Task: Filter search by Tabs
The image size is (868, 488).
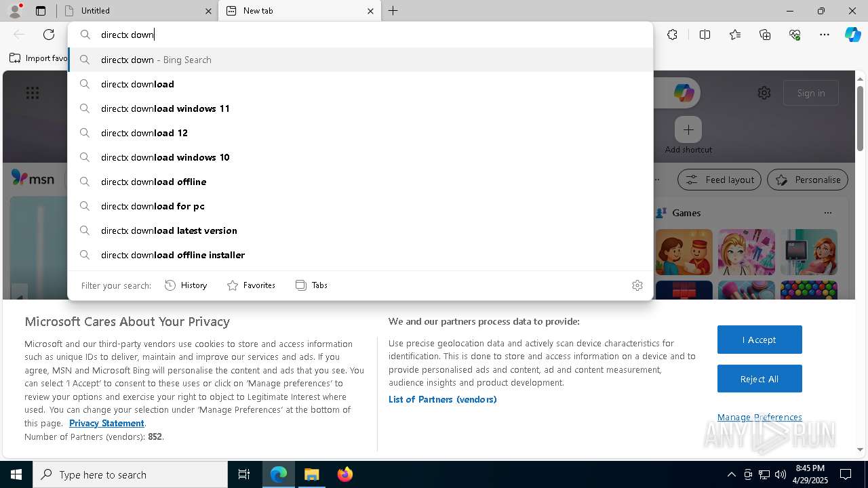Action: (311, 285)
